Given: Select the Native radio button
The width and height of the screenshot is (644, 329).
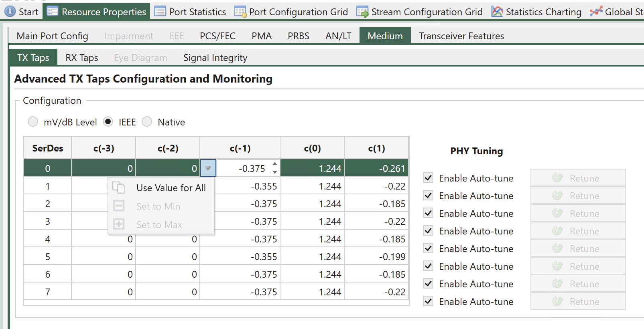Looking at the screenshot, I should (147, 121).
